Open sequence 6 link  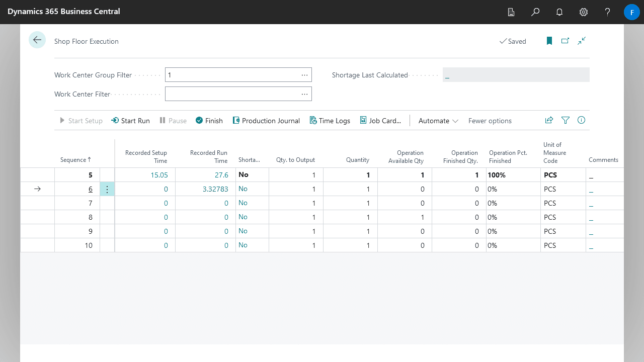click(x=91, y=189)
